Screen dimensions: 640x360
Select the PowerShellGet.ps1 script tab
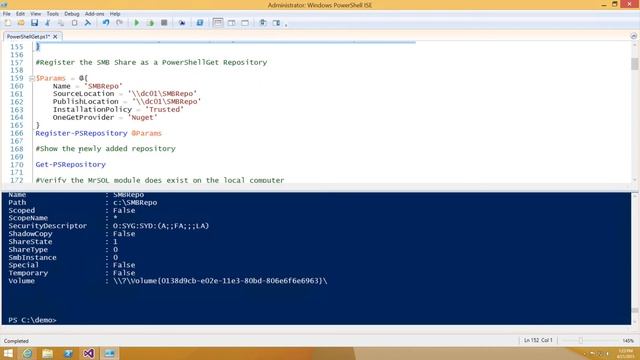(x=28, y=37)
